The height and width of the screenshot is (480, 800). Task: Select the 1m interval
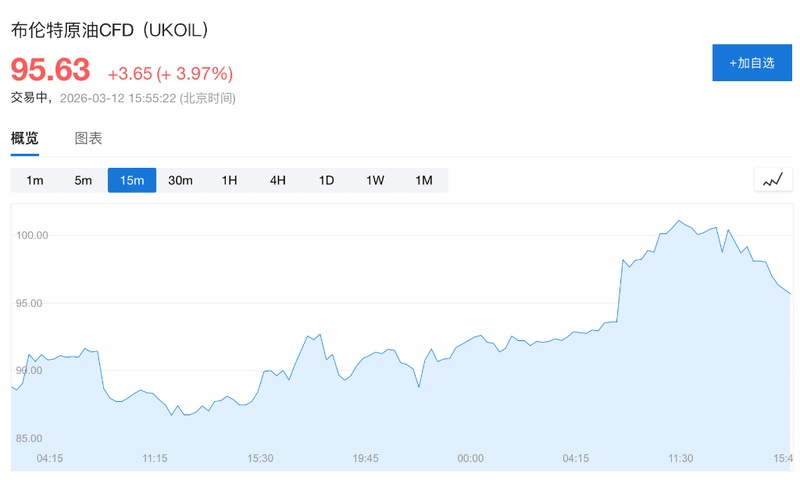(x=35, y=181)
